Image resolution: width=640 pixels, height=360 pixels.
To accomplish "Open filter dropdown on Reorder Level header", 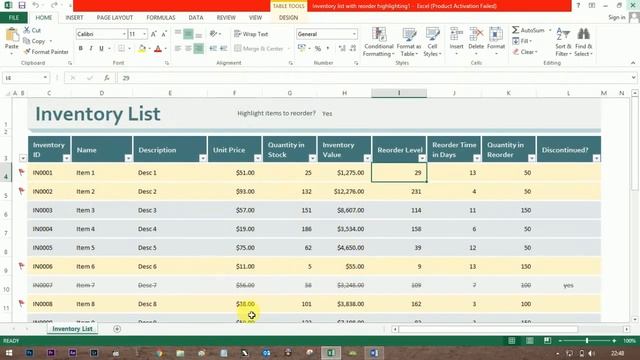I will pos(422,158).
